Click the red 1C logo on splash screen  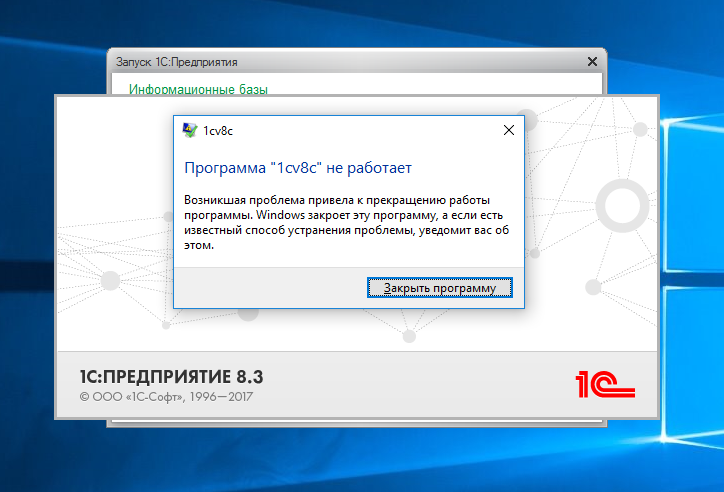605,384
